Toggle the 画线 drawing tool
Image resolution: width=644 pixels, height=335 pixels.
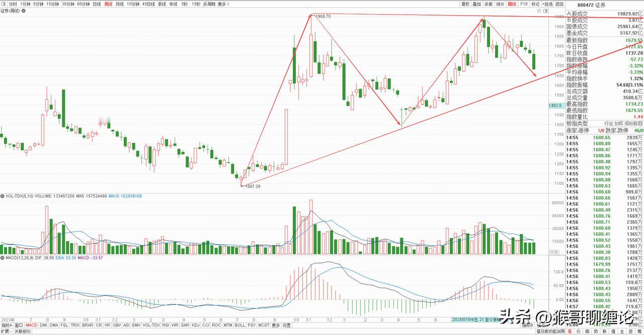(x=512, y=4)
